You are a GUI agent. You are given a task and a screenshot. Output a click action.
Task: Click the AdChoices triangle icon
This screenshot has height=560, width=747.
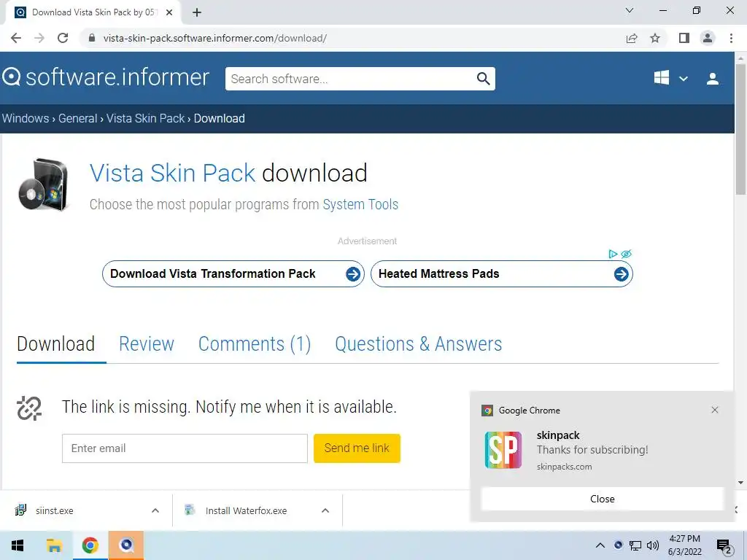(x=613, y=254)
